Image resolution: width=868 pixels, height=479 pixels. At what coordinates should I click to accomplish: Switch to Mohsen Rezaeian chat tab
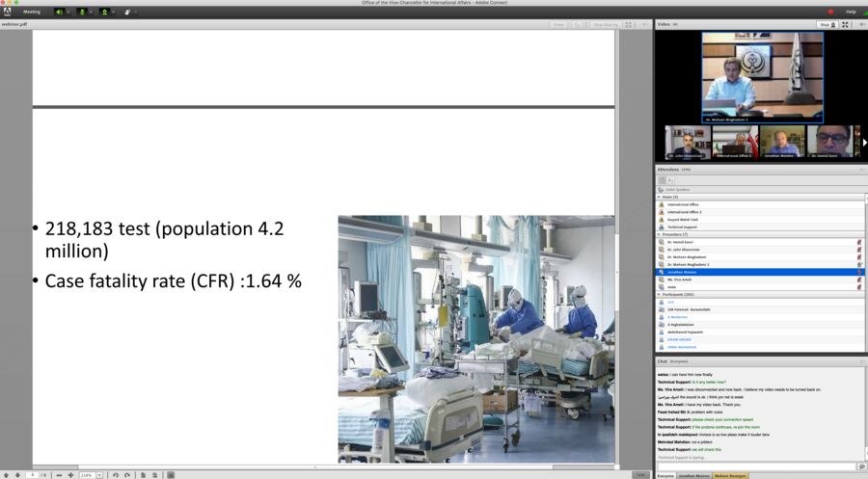730,476
